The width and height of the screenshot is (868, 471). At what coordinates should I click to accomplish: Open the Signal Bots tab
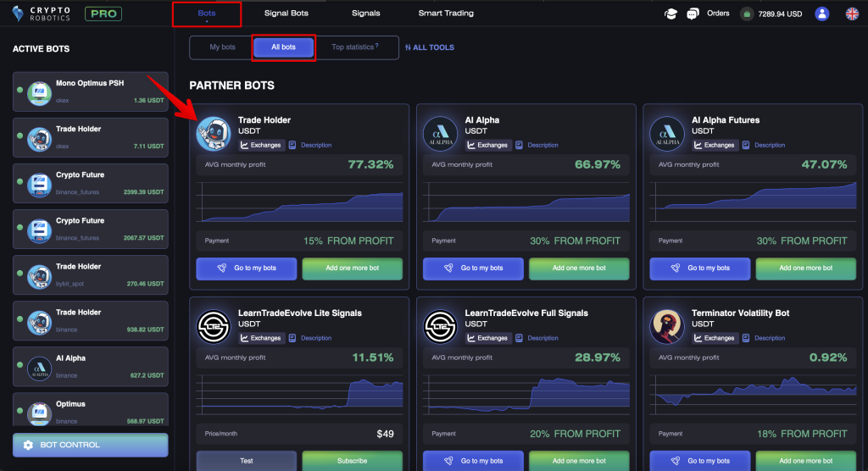(x=287, y=14)
